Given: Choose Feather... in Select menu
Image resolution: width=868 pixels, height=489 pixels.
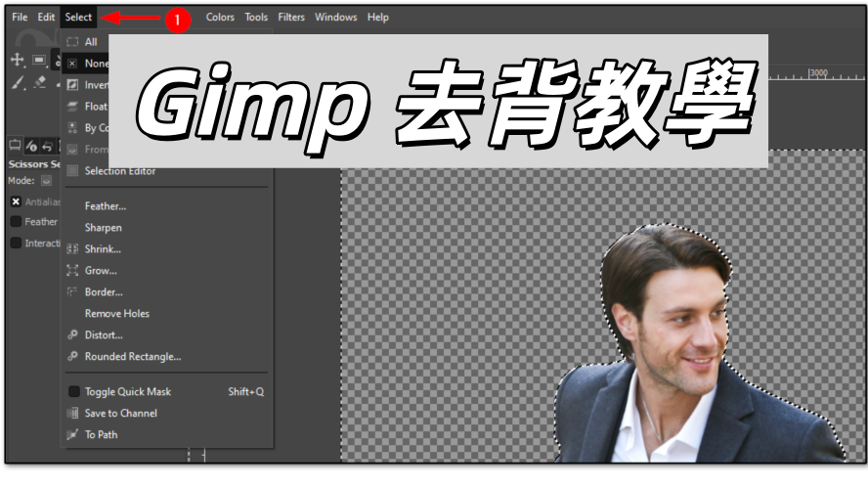Looking at the screenshot, I should click(x=166, y=206).
